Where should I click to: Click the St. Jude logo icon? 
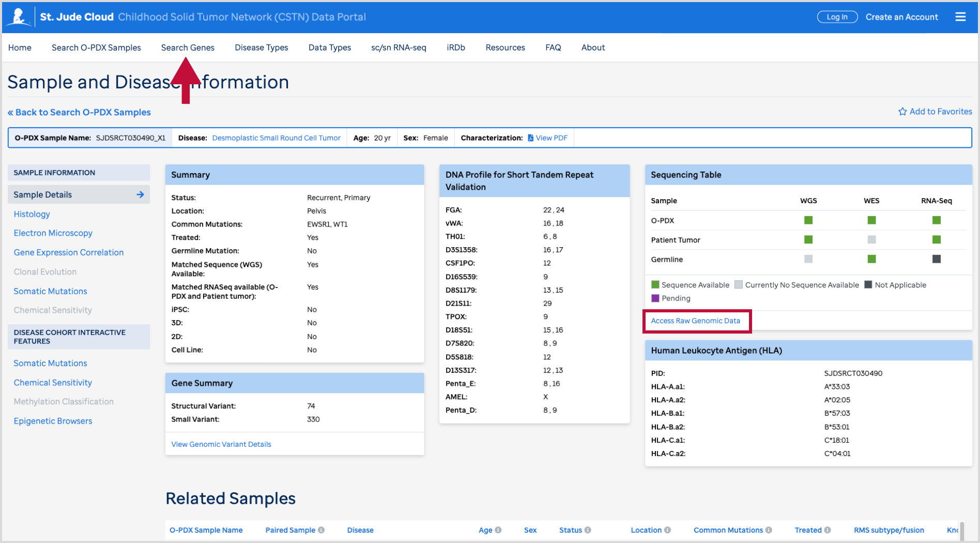click(x=19, y=17)
